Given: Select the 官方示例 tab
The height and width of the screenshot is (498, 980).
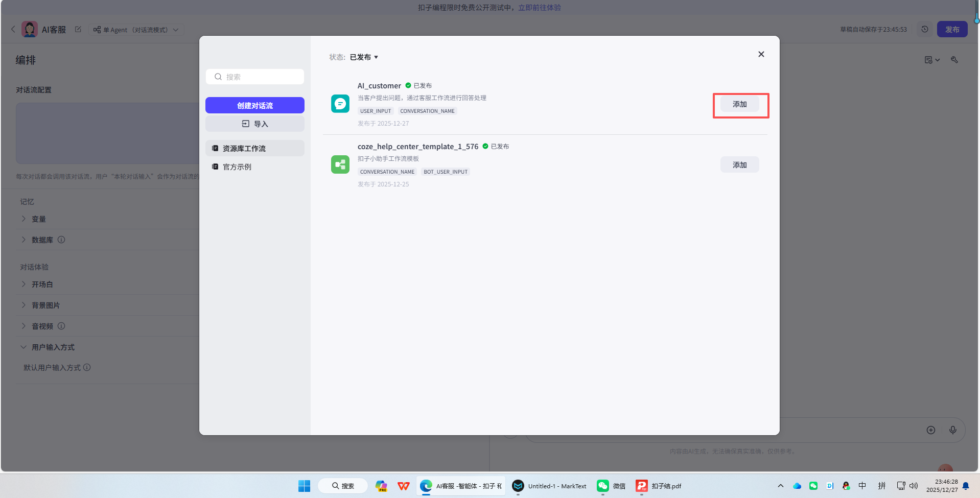Looking at the screenshot, I should point(255,167).
